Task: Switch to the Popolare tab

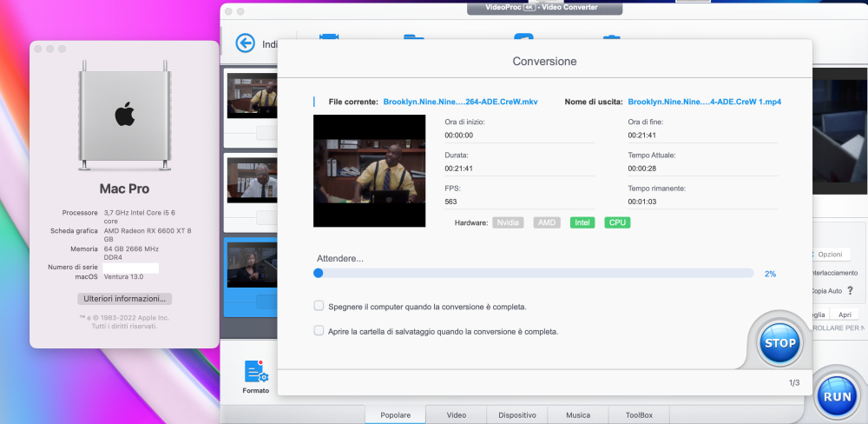Action: 395,415
